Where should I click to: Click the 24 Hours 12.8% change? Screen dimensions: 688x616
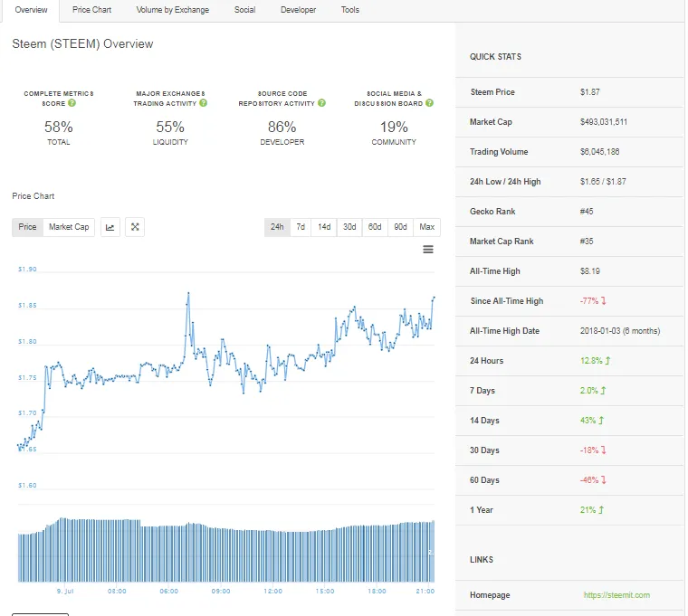point(595,360)
